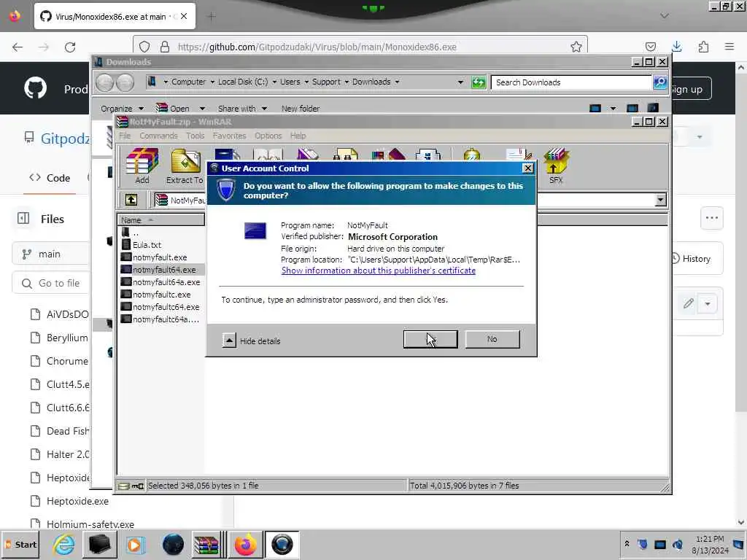Image resolution: width=747 pixels, height=560 pixels.
Task: Click the Downloads window search button icon
Action: 659,82
